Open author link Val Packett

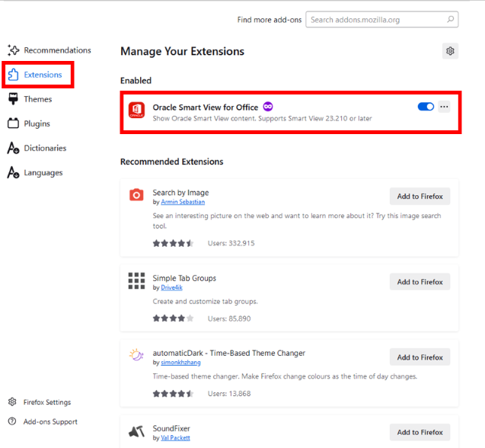(175, 438)
